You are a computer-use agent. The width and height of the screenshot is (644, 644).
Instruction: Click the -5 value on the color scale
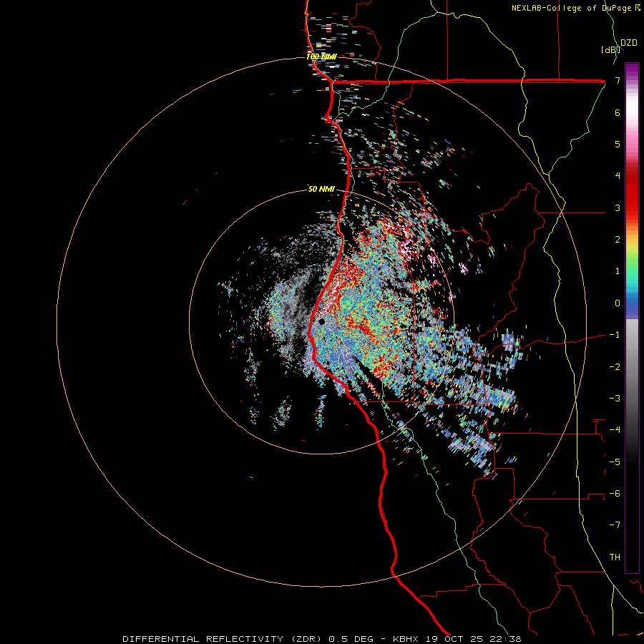click(x=615, y=462)
